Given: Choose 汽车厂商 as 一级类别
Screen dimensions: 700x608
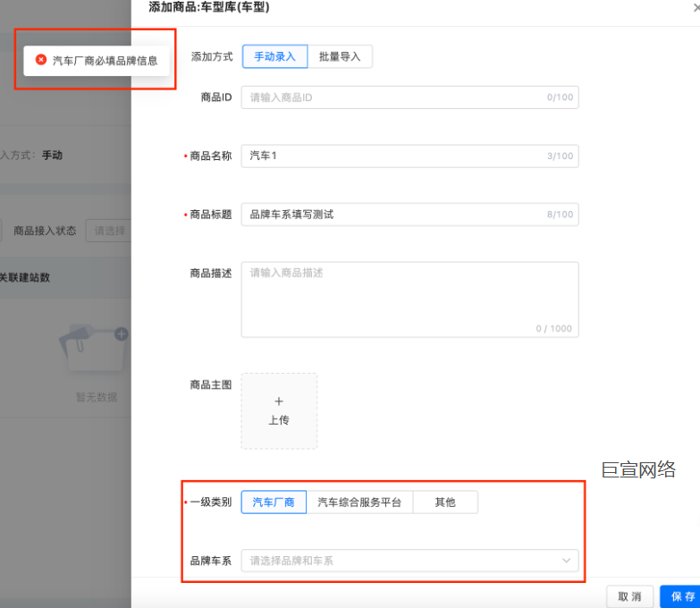Looking at the screenshot, I should click(x=274, y=502).
